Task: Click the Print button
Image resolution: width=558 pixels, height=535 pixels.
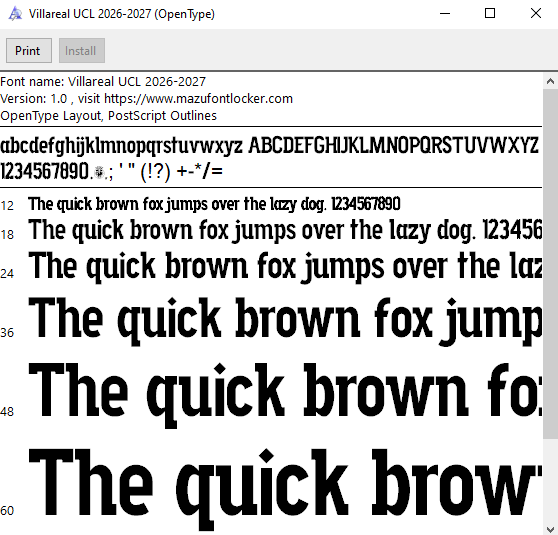Action: [29, 51]
